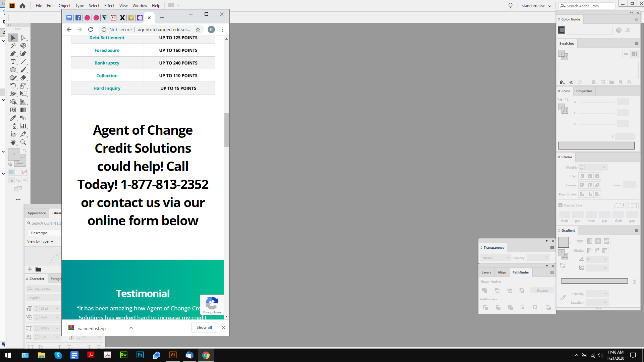Image resolution: width=644 pixels, height=362 pixels.
Task: Open the Color Guide panel menu
Action: click(637, 19)
